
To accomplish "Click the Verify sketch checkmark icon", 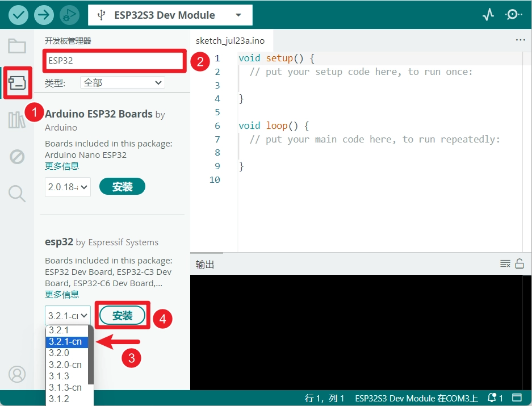I will pos(19,15).
